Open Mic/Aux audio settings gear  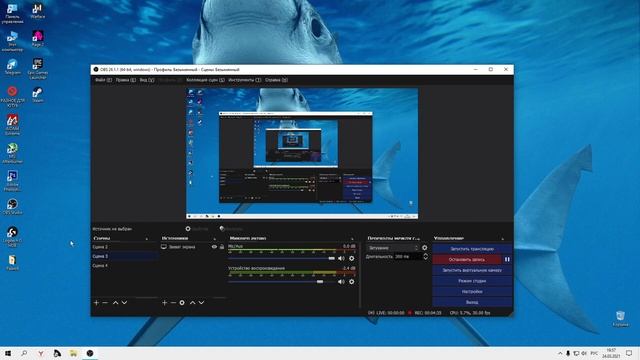click(x=351, y=258)
